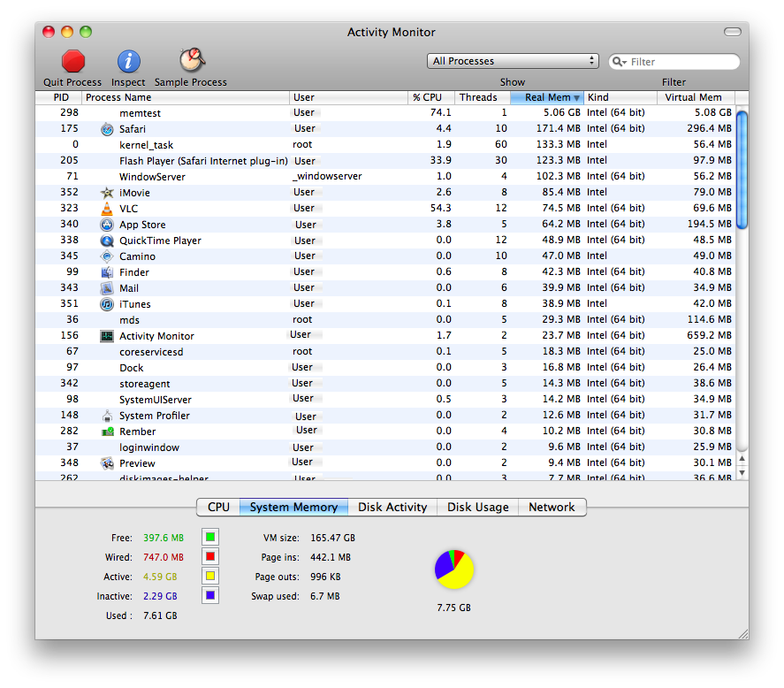This screenshot has width=784, height=688.
Task: Click the green Free memory color swatch
Action: [210, 537]
